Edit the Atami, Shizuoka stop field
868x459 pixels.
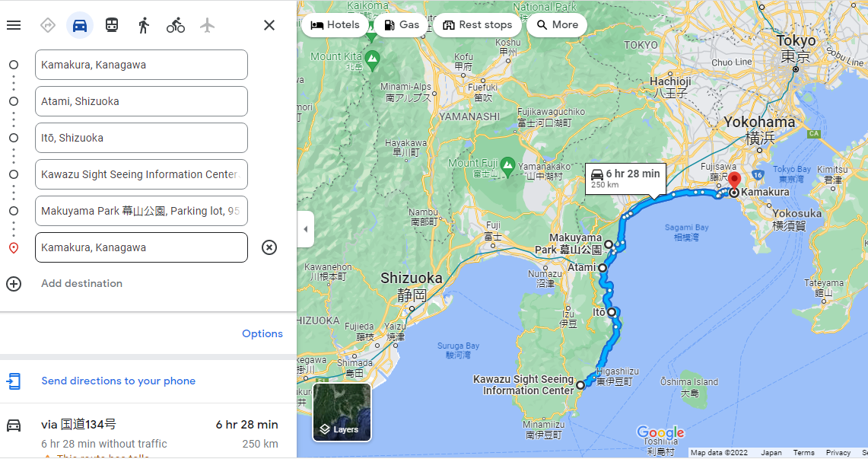point(141,101)
